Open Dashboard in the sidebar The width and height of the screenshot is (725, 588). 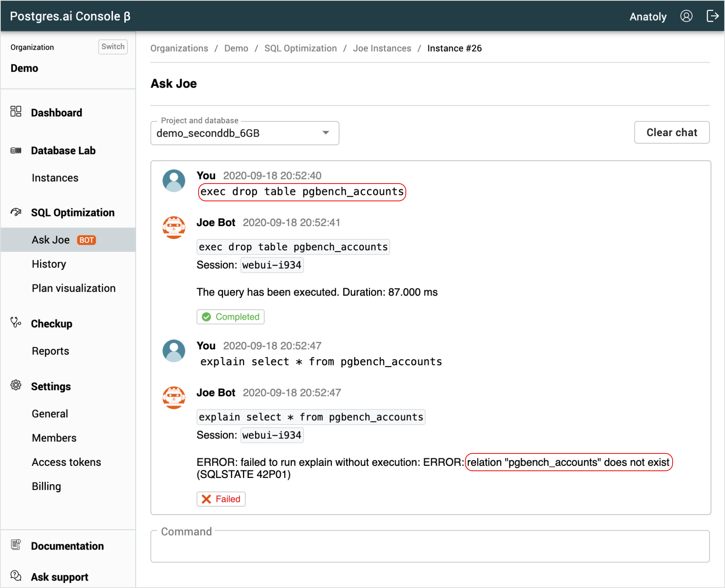[57, 113]
